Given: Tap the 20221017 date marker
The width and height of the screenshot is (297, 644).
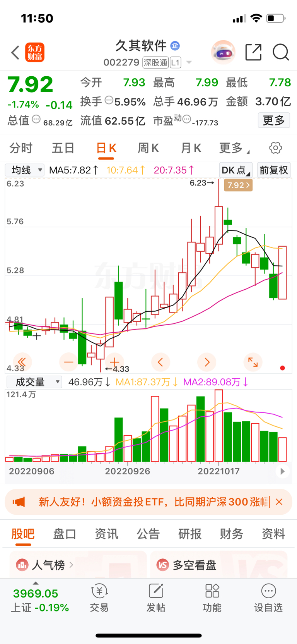Looking at the screenshot, I should (x=218, y=471).
